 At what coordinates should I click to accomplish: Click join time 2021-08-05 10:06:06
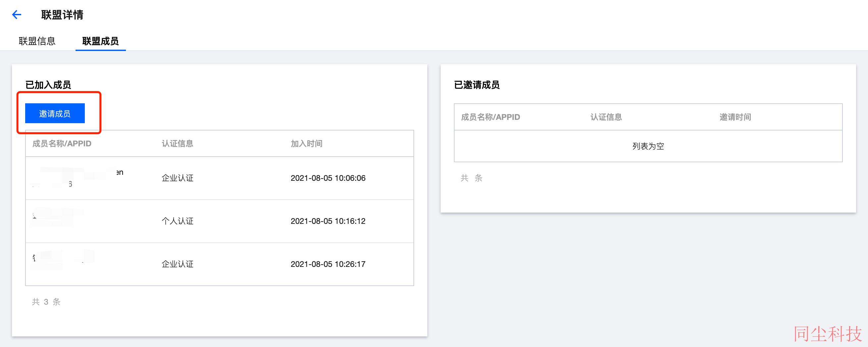[328, 178]
